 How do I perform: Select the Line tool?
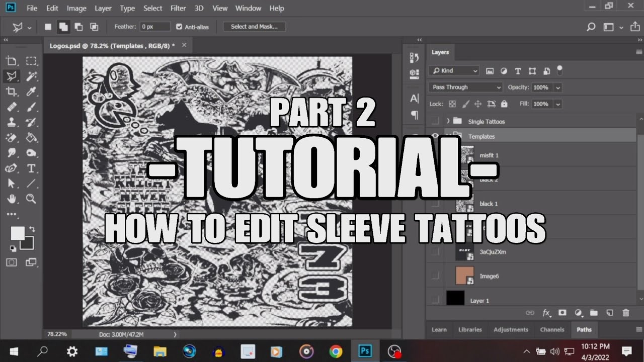click(31, 184)
